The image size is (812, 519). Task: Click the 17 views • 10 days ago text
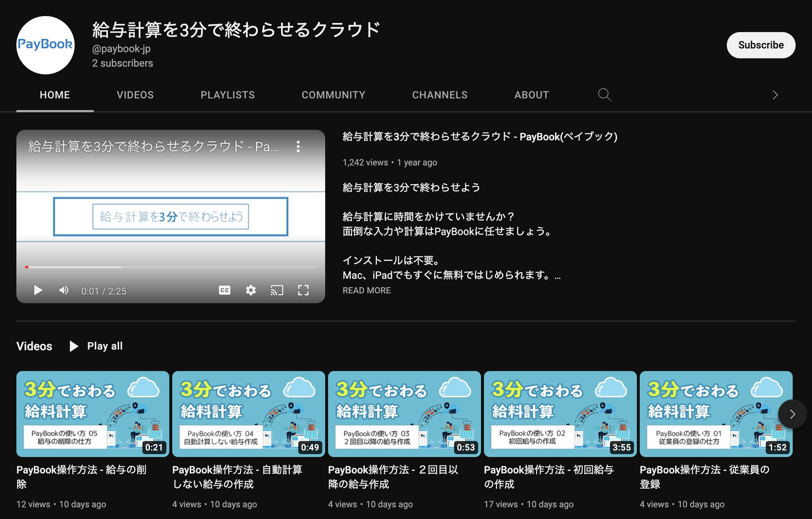529,504
